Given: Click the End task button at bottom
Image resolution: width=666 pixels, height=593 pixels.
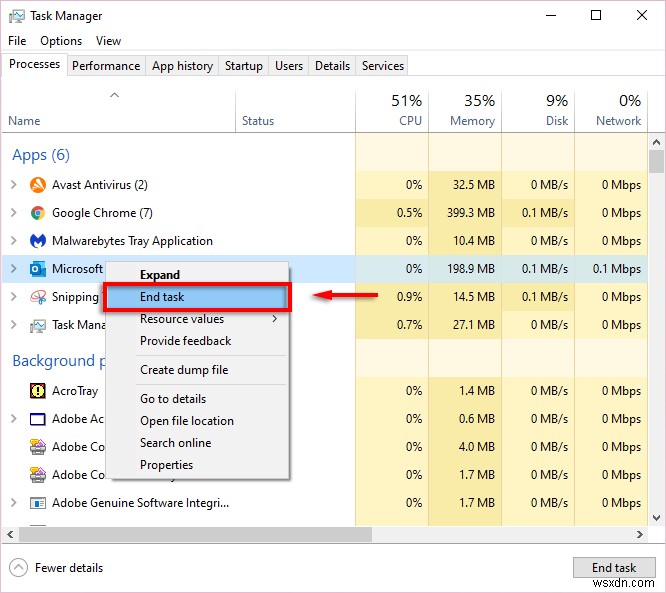Looking at the screenshot, I should pos(614,568).
